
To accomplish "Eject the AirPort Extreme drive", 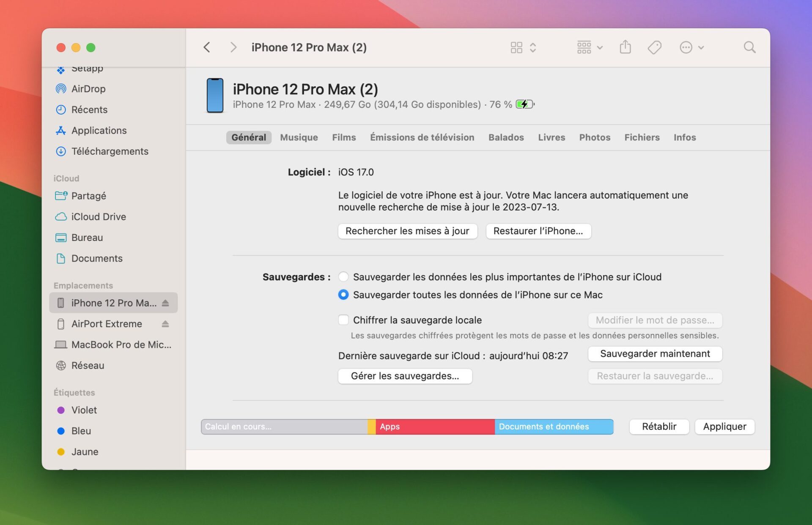I will pyautogui.click(x=165, y=323).
